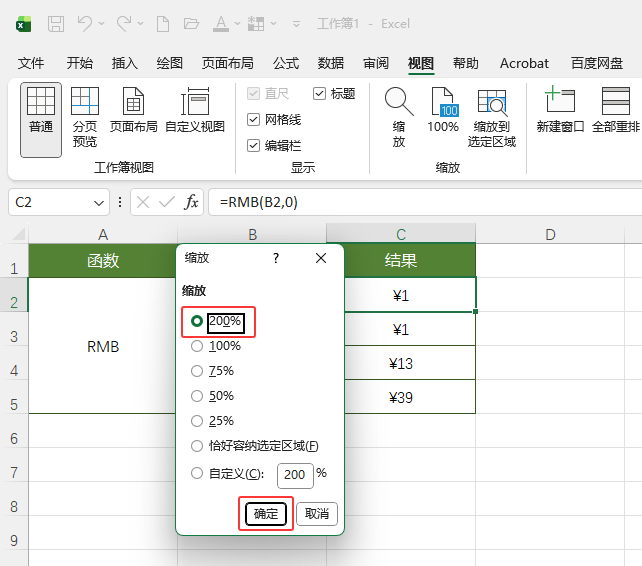Click the borders icon in quick access
The image size is (642, 566).
pyautogui.click(x=256, y=24)
